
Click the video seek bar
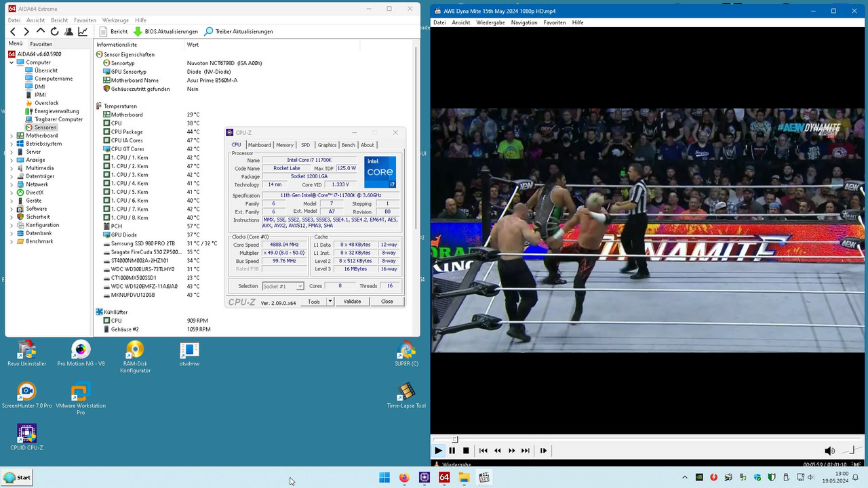648,439
